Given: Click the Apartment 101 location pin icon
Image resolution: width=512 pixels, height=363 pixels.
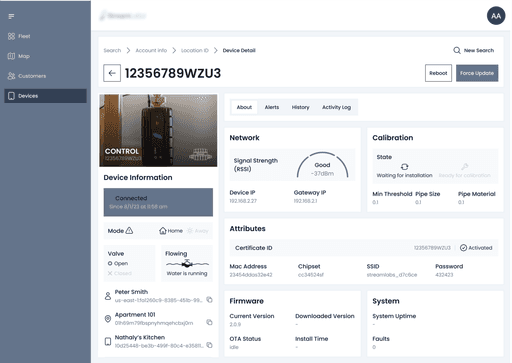Looking at the screenshot, I should (108, 319).
